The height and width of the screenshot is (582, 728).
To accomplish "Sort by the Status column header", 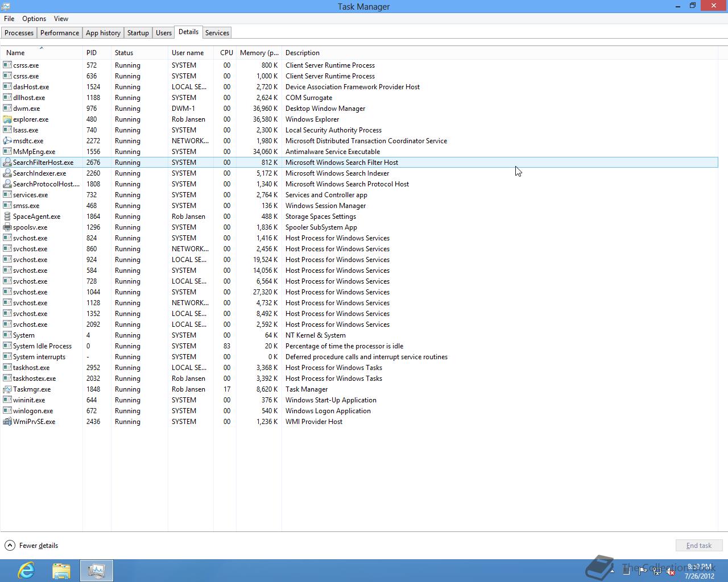I will 139,52.
